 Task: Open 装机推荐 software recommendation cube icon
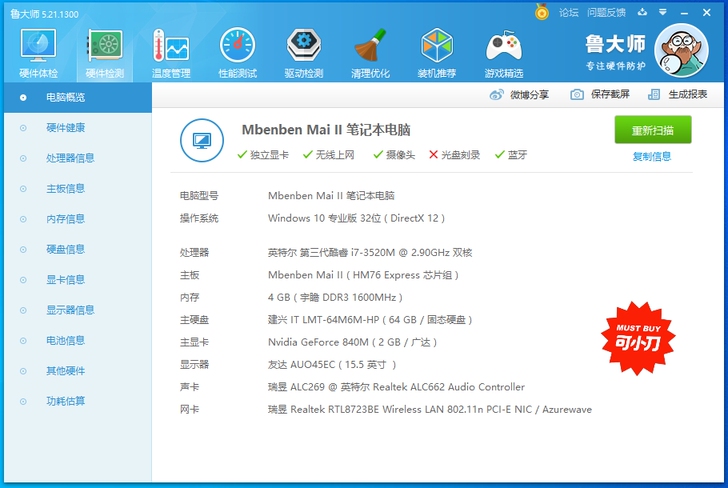click(436, 53)
